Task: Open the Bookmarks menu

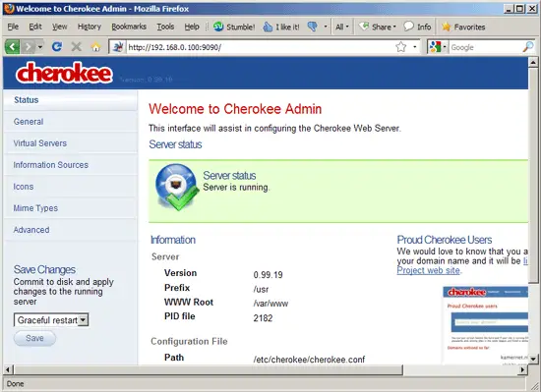Action: coord(129,27)
